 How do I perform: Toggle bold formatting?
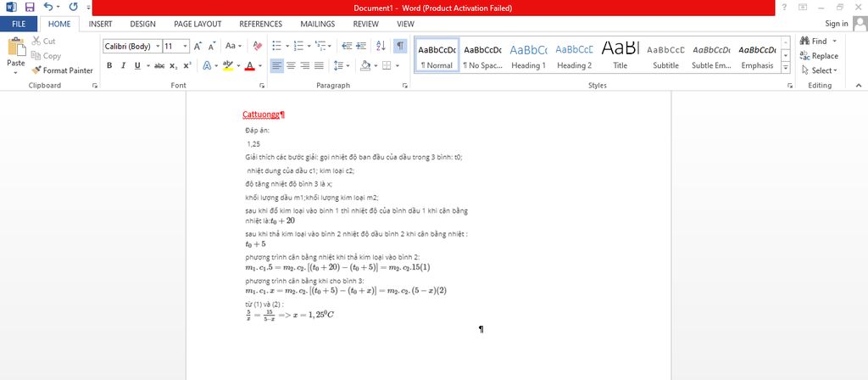109,65
